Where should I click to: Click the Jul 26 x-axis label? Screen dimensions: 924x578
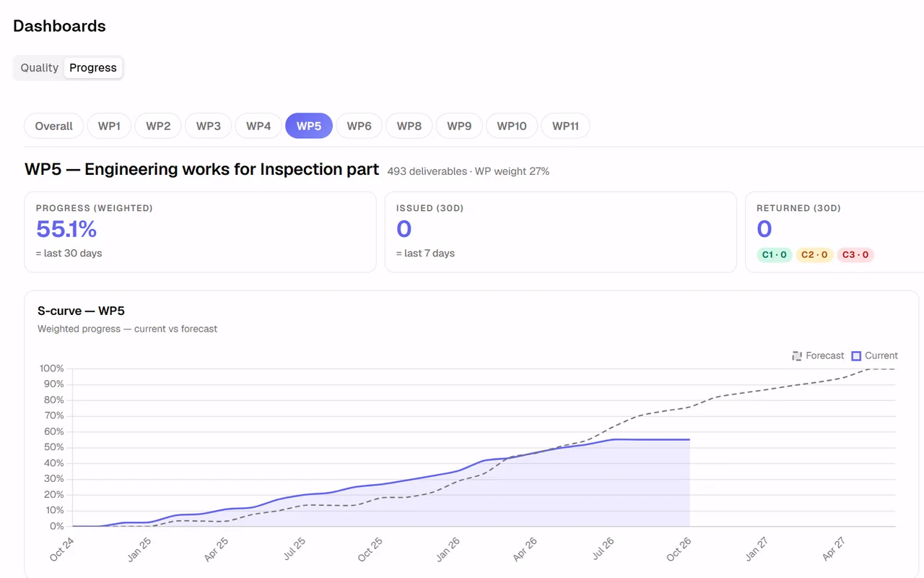point(602,548)
